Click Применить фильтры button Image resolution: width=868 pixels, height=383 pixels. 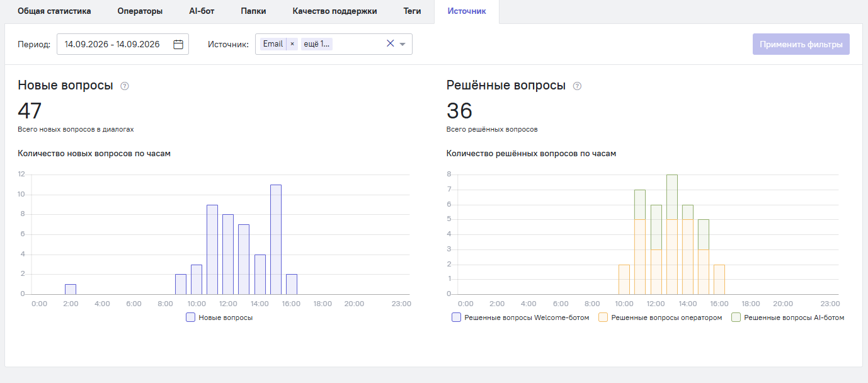point(801,44)
